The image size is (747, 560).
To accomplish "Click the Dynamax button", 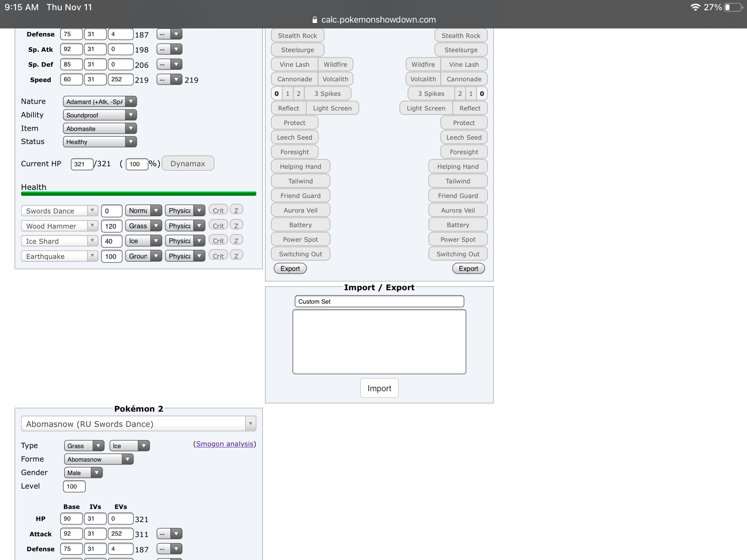I will tap(188, 163).
